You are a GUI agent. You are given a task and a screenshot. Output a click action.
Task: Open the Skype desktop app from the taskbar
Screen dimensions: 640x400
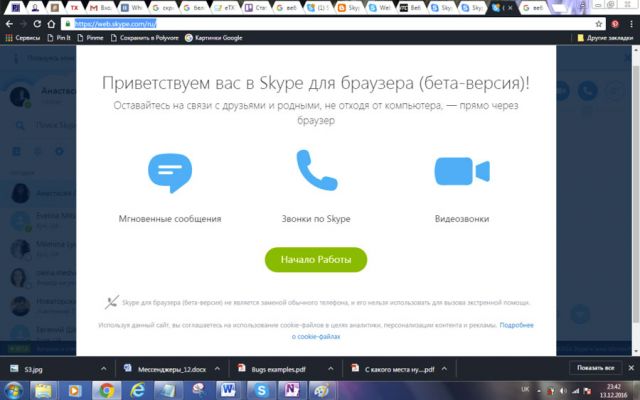(260, 390)
